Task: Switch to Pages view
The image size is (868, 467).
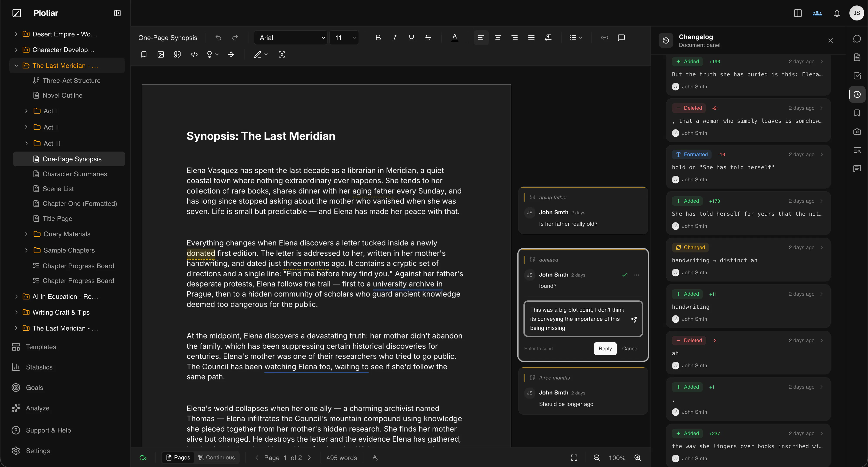Action: pos(178,458)
